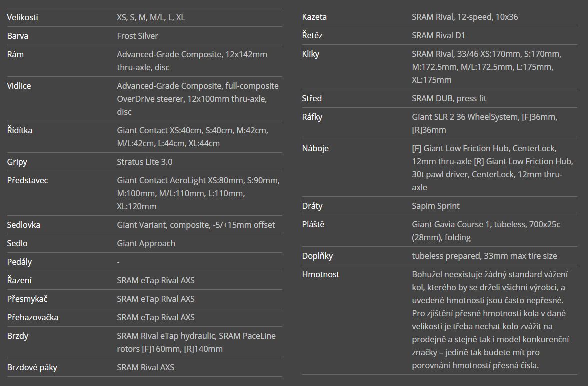Image resolution: width=588 pixels, height=386 pixels.
Task: Click the Pláště label
Action: (313, 224)
